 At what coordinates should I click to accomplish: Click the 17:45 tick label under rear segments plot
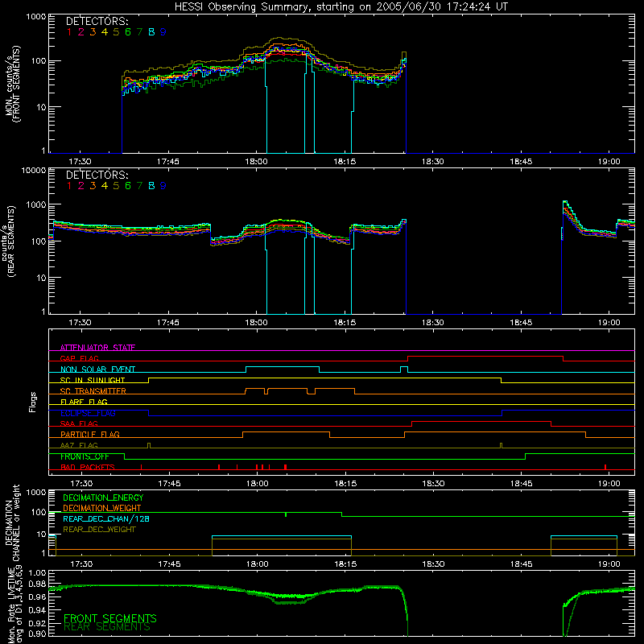[168, 323]
